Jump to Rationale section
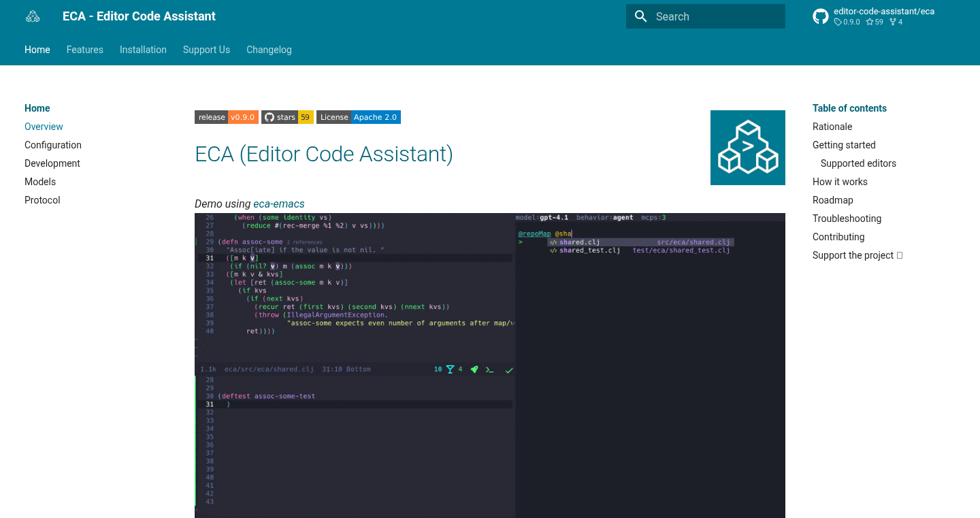The width and height of the screenshot is (980, 518). click(x=832, y=127)
